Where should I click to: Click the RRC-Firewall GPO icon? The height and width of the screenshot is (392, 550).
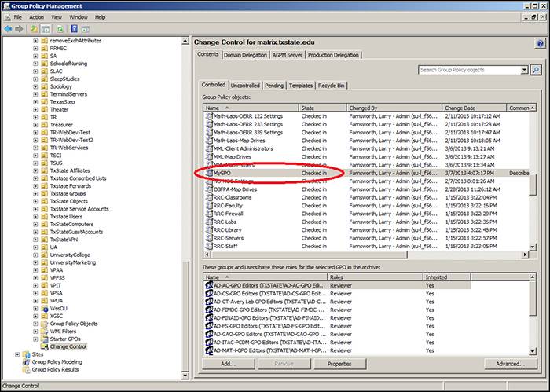point(209,214)
